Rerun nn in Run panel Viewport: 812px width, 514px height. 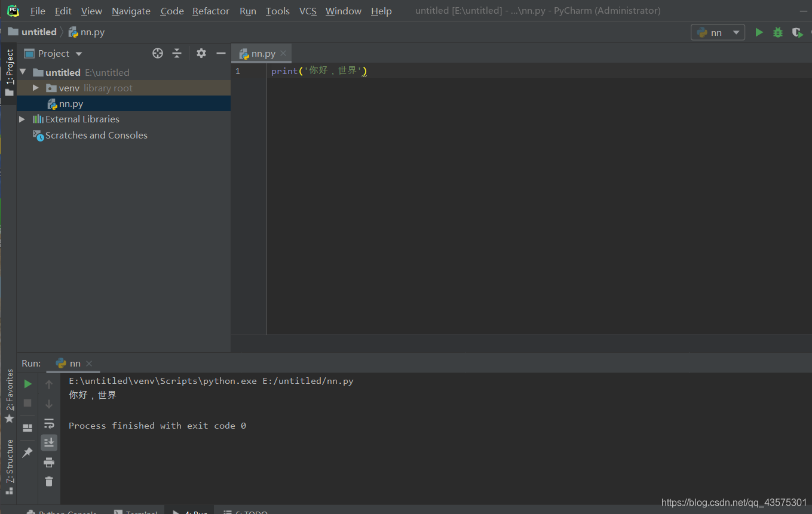click(x=27, y=384)
